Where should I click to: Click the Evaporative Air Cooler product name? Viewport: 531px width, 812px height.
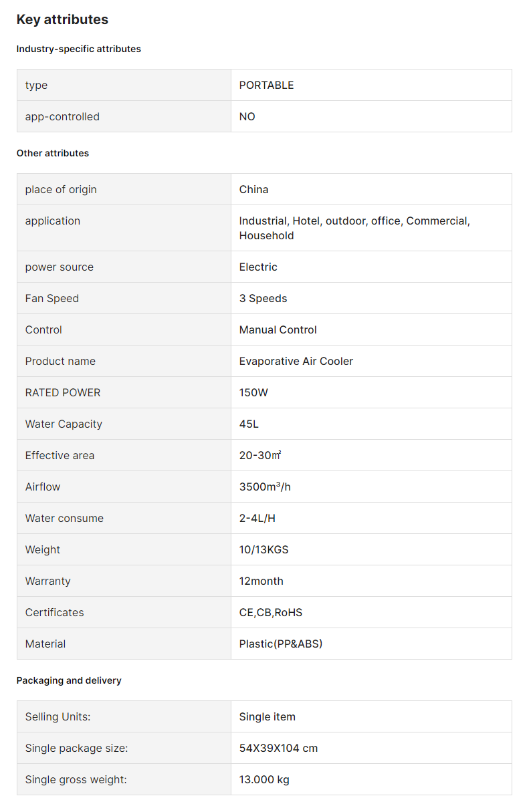(x=296, y=361)
